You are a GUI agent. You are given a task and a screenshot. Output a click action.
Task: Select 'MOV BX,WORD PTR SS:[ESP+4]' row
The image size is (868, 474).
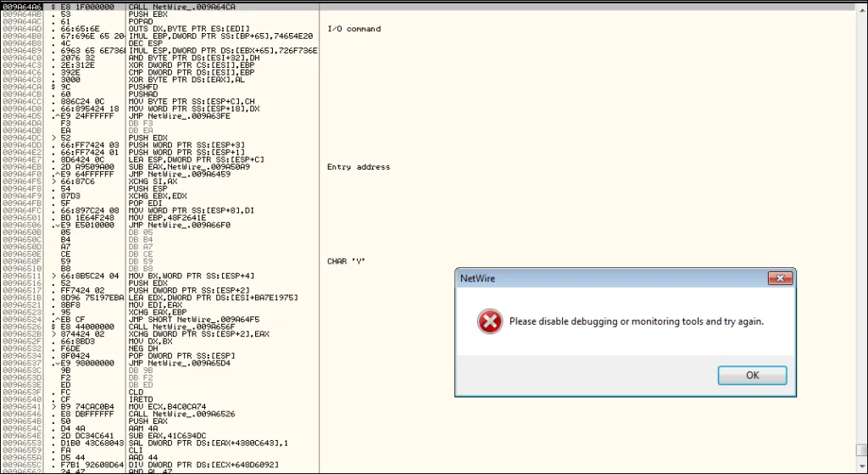coord(191,276)
